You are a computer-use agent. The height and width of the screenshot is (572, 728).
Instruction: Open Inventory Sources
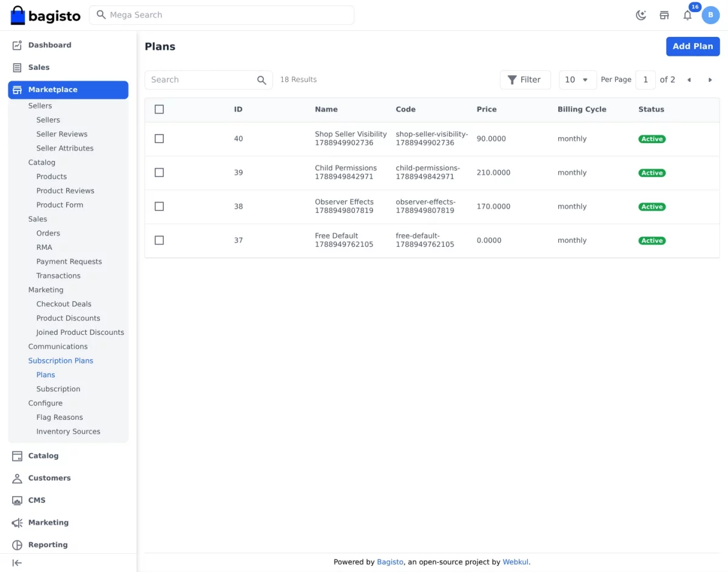68,432
